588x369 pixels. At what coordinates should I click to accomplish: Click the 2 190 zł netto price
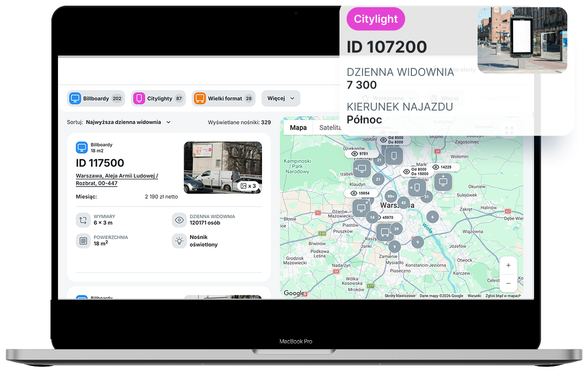click(161, 197)
